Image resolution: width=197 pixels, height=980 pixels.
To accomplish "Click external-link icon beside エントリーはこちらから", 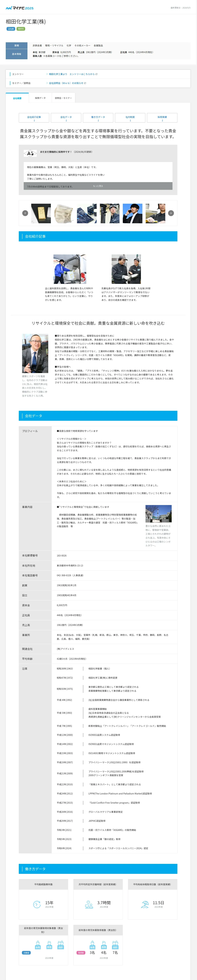I will tap(97, 74).
